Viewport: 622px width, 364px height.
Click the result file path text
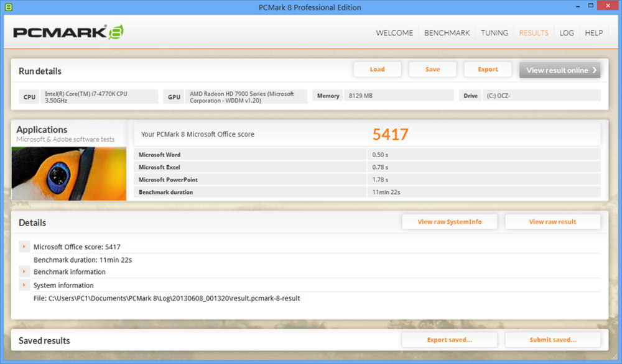click(167, 298)
